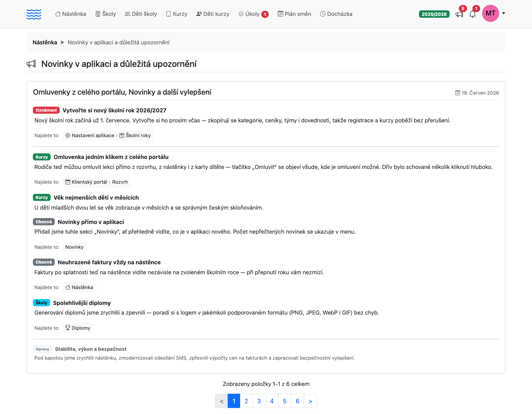The width and height of the screenshot is (532, 414).
Task: Click next page arrow in pagination
Action: pos(310,401)
